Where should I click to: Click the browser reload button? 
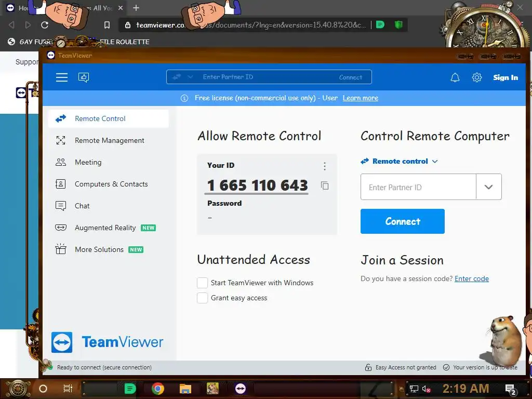coord(45,25)
